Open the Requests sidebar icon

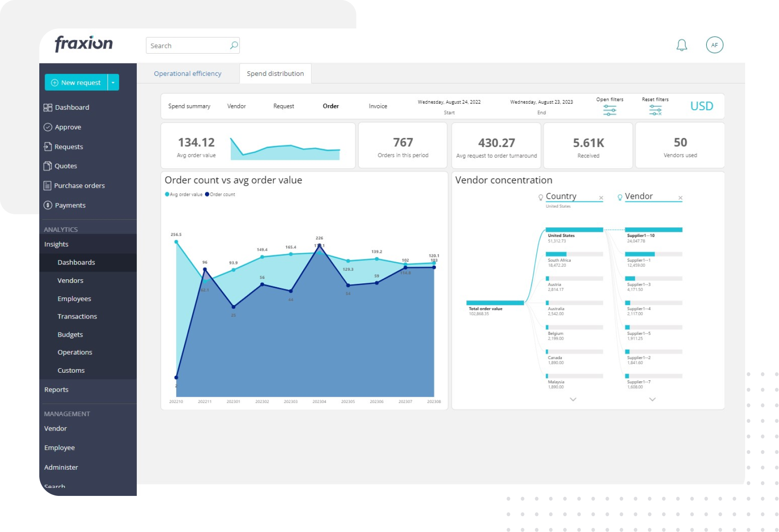click(x=48, y=146)
